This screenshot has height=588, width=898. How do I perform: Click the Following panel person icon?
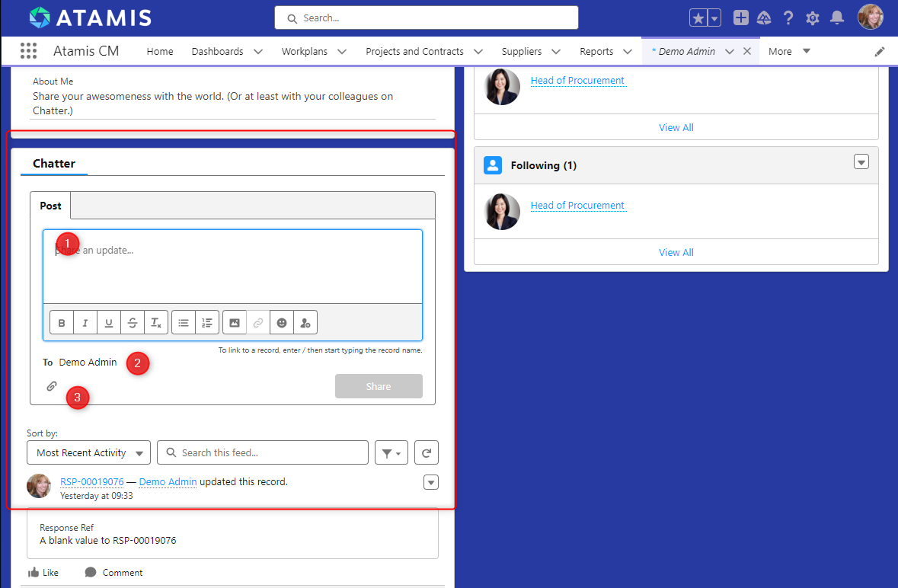(493, 165)
